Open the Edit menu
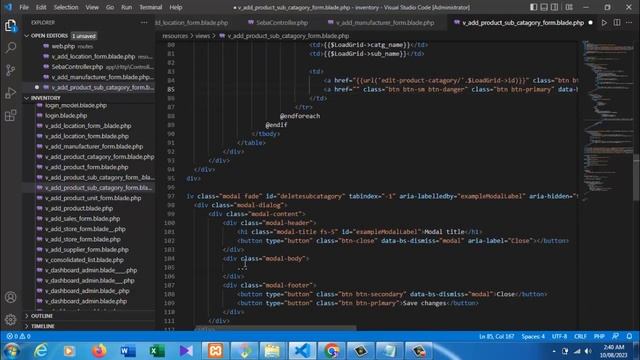The height and width of the screenshot is (360, 640). (41, 7)
